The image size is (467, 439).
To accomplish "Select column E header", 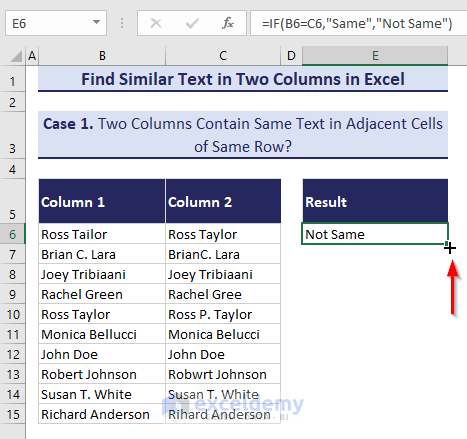I will pos(375,56).
